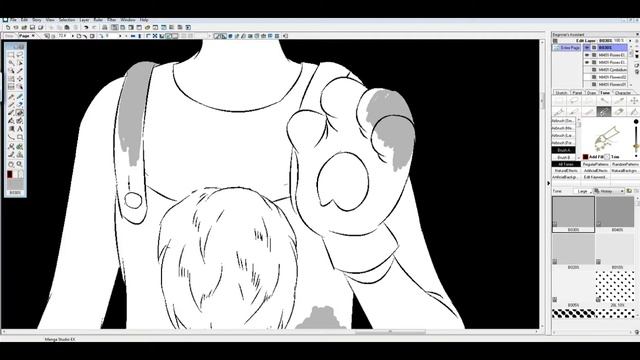Click the dark foreground color swatch

point(10,174)
